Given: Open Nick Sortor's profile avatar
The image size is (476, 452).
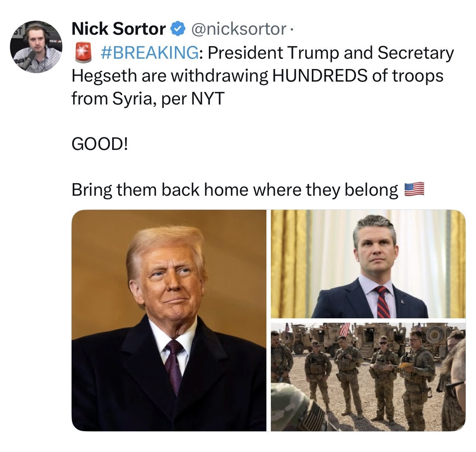Looking at the screenshot, I should point(36,47).
